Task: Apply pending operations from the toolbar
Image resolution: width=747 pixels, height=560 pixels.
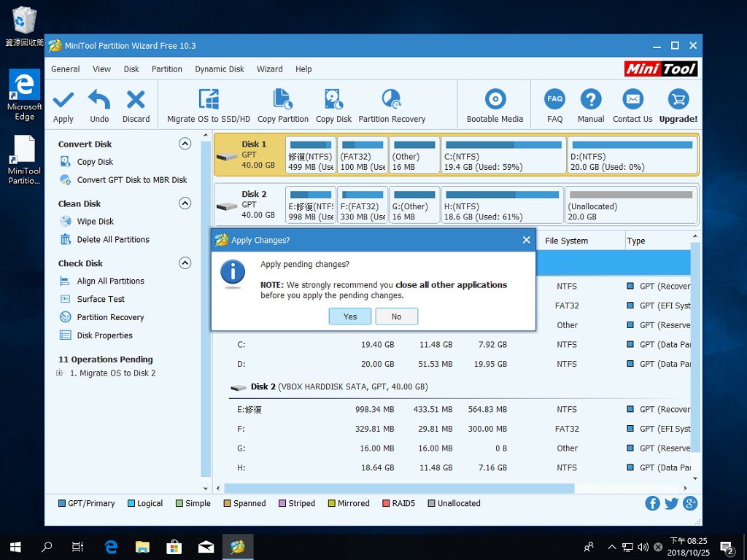Action: pos(63,106)
